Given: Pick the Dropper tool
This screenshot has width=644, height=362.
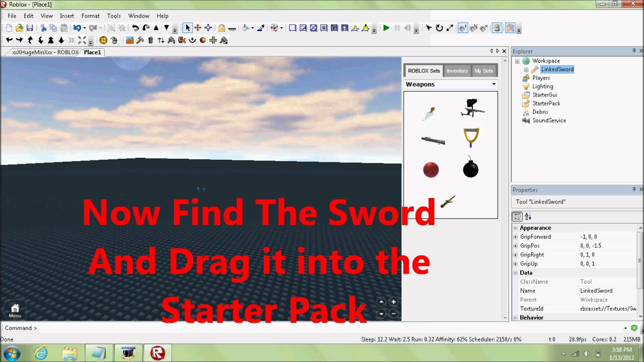Looking at the screenshot, I should click(261, 28).
